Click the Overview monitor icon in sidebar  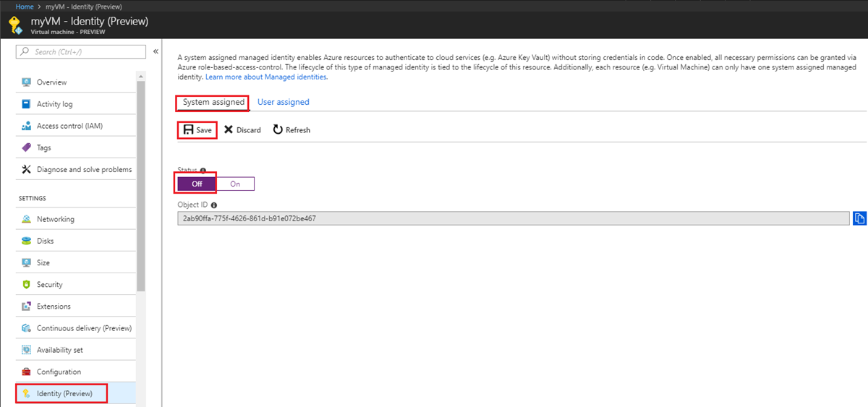click(x=26, y=82)
